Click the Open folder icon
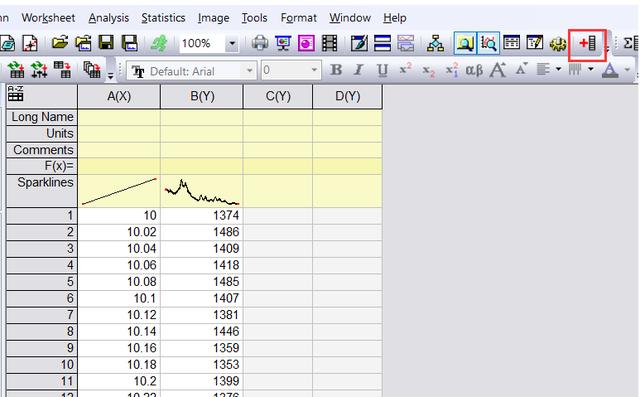This screenshot has width=640, height=397. point(60,43)
